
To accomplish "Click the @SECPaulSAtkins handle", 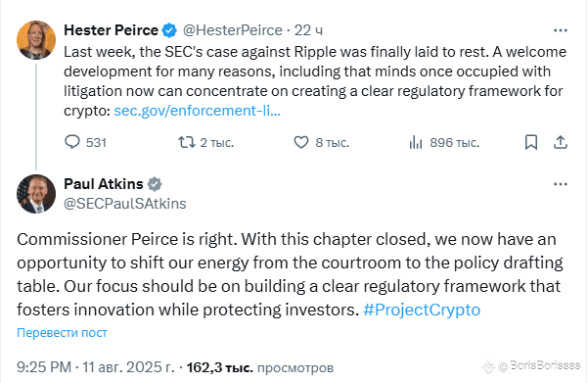I will pos(125,204).
